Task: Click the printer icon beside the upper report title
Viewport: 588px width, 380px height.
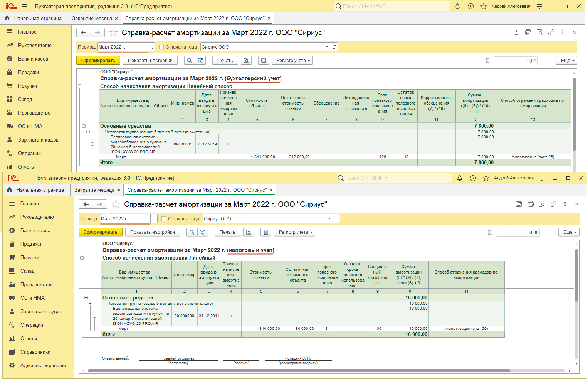Action: tap(528, 32)
